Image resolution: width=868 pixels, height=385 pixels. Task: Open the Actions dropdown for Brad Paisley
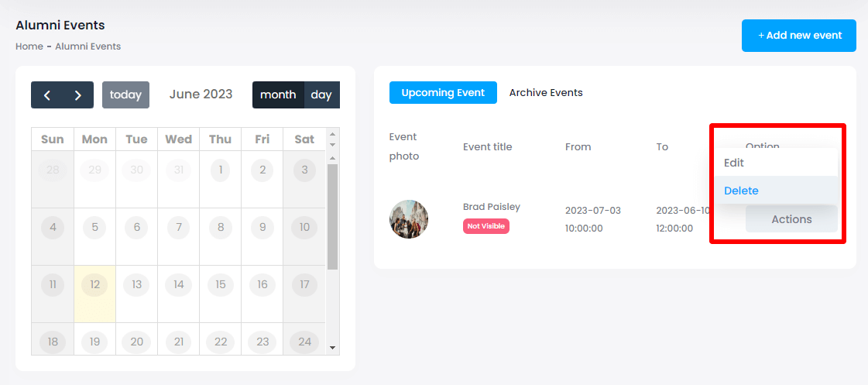point(791,219)
